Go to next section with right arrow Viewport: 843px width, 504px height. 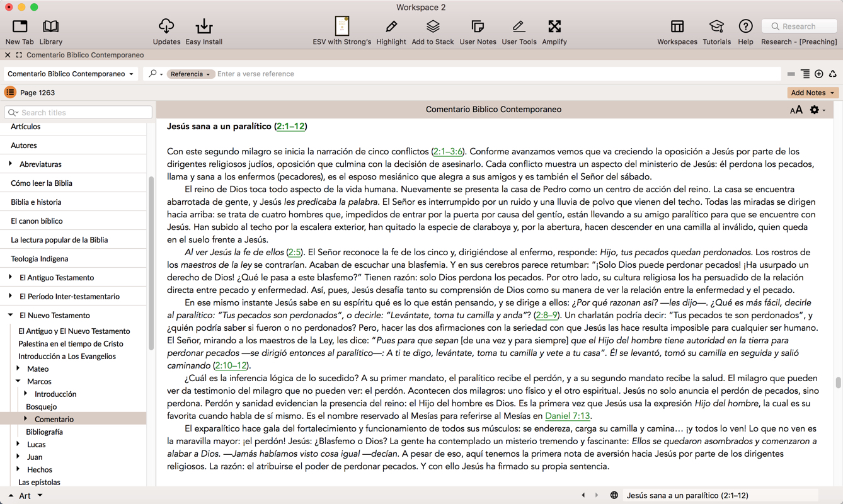tap(597, 495)
